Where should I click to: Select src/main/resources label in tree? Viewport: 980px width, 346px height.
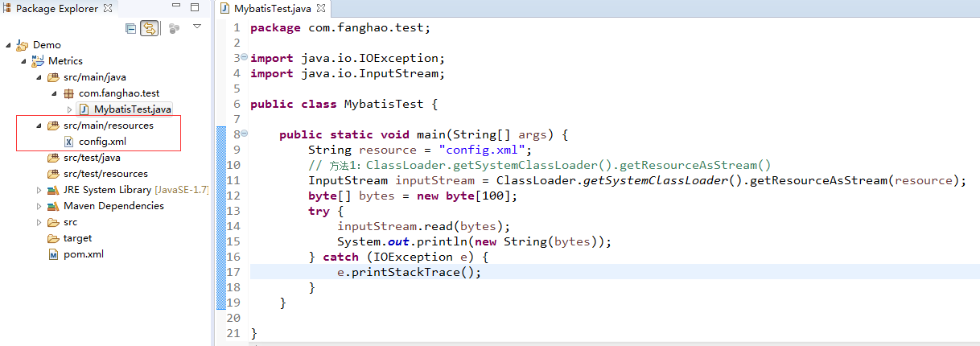pyautogui.click(x=109, y=126)
